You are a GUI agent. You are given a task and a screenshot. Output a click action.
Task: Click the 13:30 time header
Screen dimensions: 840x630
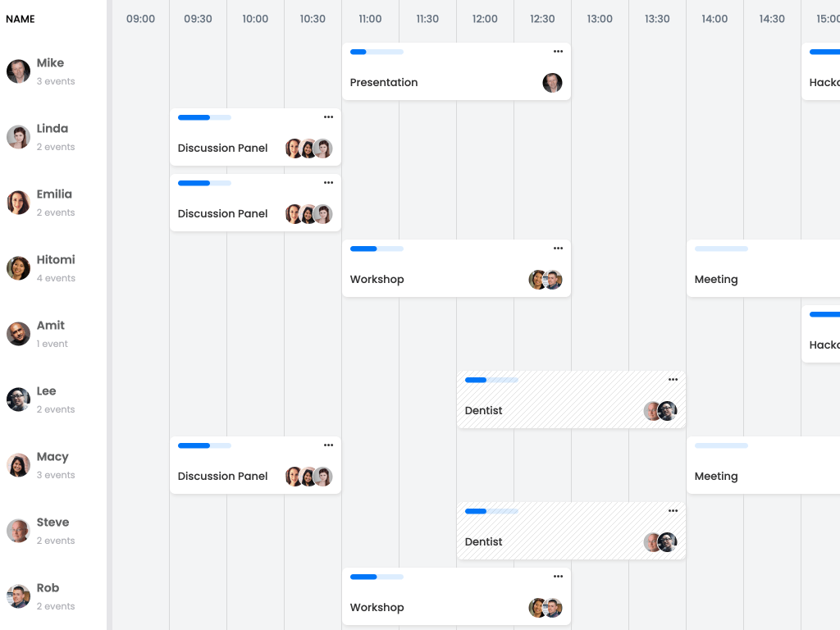tap(657, 19)
